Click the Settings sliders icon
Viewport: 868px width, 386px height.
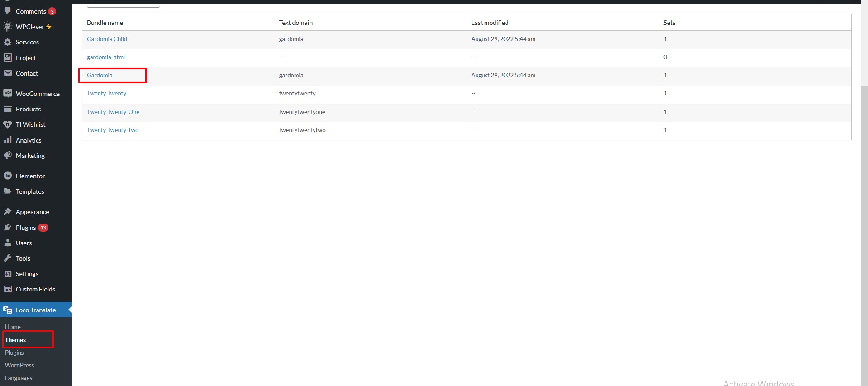8,273
